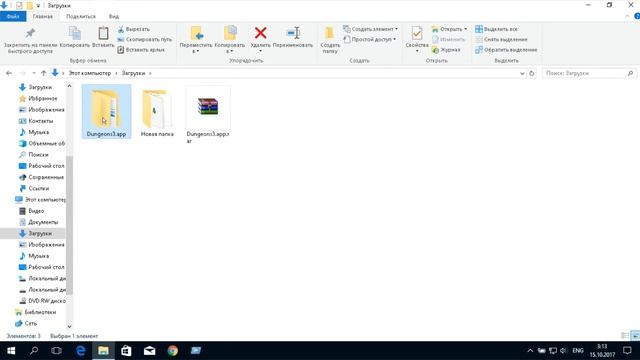Click Выделить все
Viewport: 640px width, 360px height.
coord(496,29)
